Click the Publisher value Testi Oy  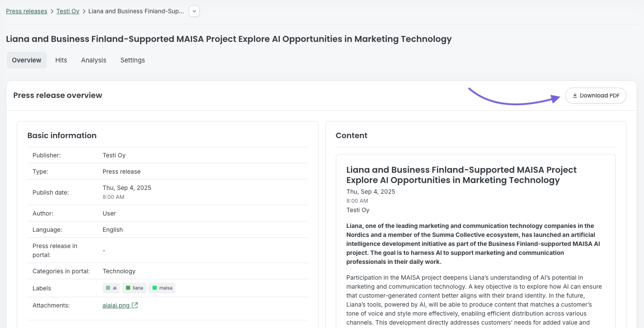tap(114, 155)
